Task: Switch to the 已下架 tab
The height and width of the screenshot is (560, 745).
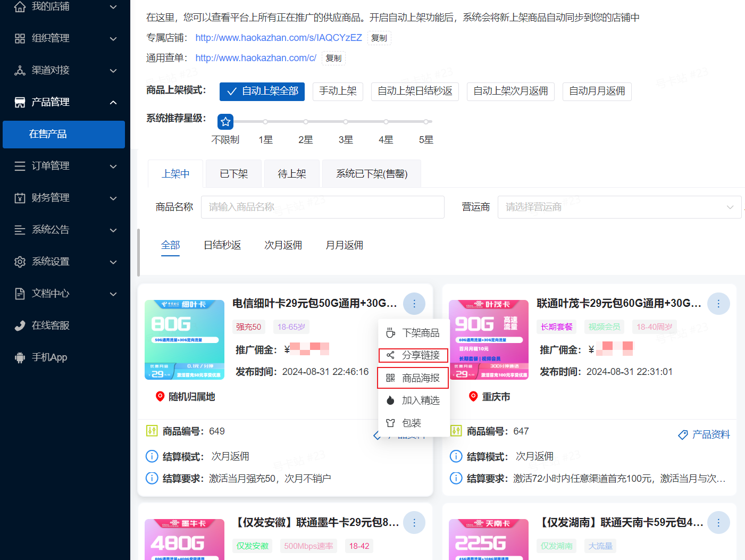Action: click(x=233, y=174)
